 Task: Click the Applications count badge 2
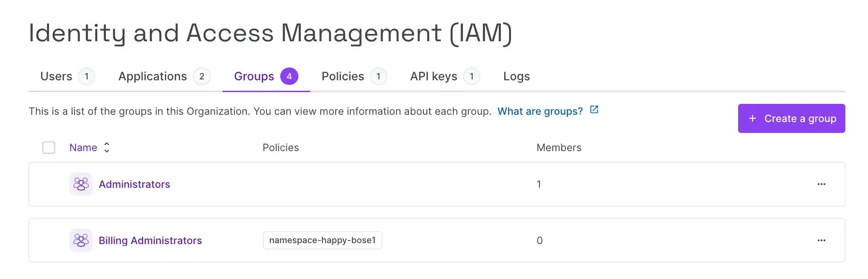[202, 76]
